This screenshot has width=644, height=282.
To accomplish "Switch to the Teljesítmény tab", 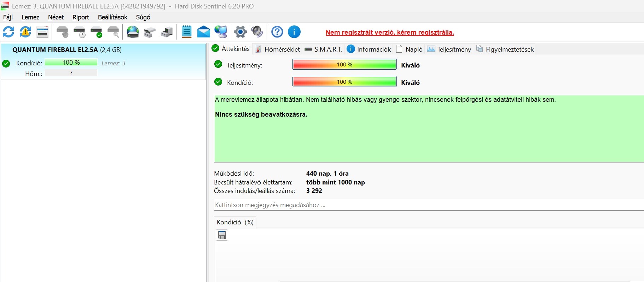I will 449,49.
